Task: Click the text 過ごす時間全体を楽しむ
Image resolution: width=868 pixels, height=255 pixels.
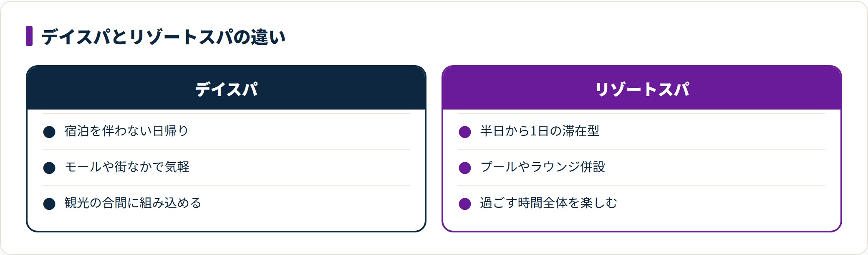Action: (x=548, y=203)
